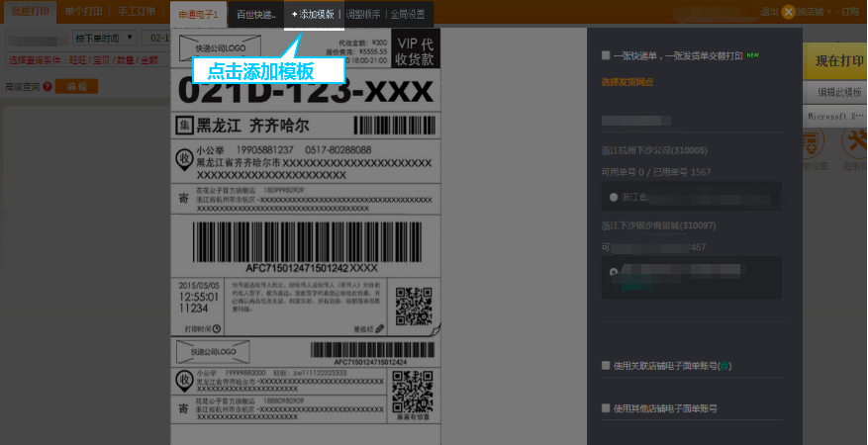Click the help question mark beside 高级查询
The width and height of the screenshot is (868, 445).
[x=47, y=87]
